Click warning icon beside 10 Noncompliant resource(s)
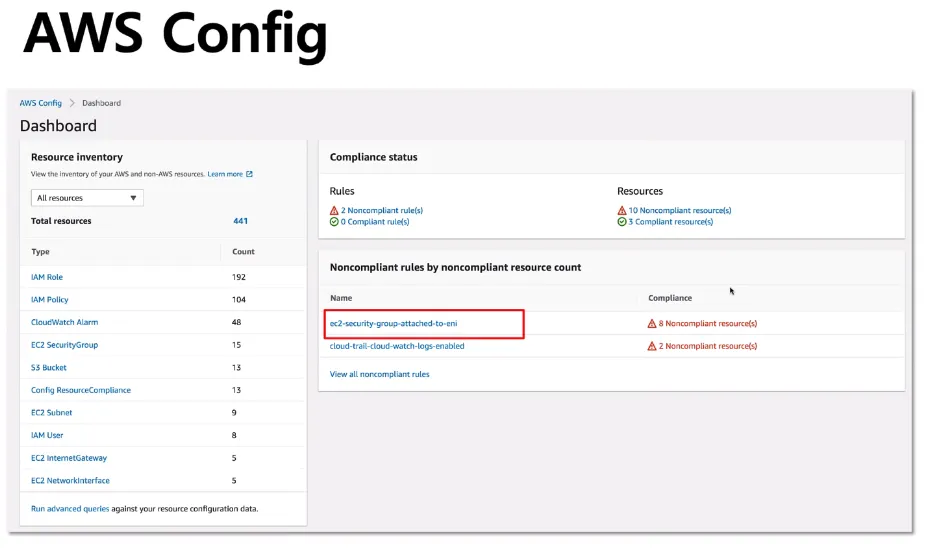Image resolution: width=934 pixels, height=551 pixels. point(622,210)
